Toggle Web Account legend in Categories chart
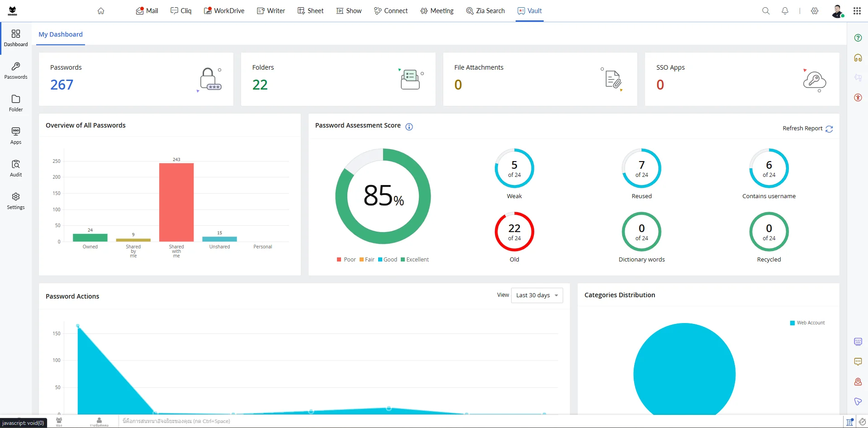The image size is (868, 428). tap(807, 323)
